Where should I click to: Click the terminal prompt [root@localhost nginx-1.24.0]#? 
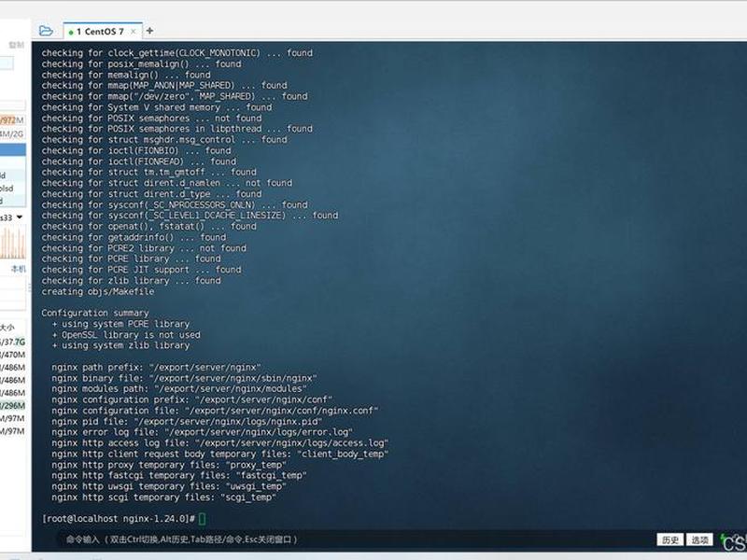[119, 519]
